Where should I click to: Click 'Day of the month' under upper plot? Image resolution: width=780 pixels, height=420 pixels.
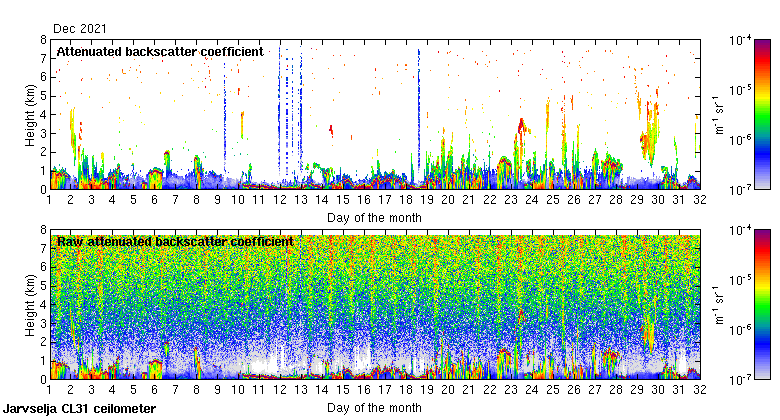point(374,217)
